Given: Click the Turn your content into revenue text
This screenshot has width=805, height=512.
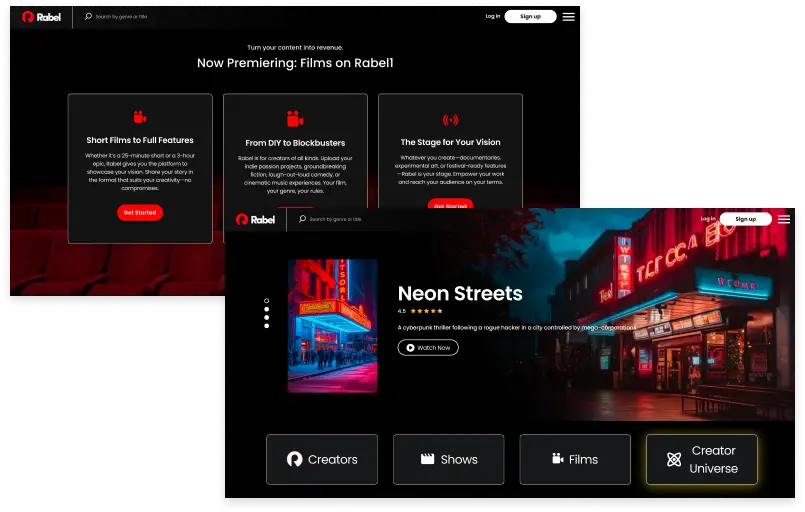Looking at the screenshot, I should pos(295,47).
